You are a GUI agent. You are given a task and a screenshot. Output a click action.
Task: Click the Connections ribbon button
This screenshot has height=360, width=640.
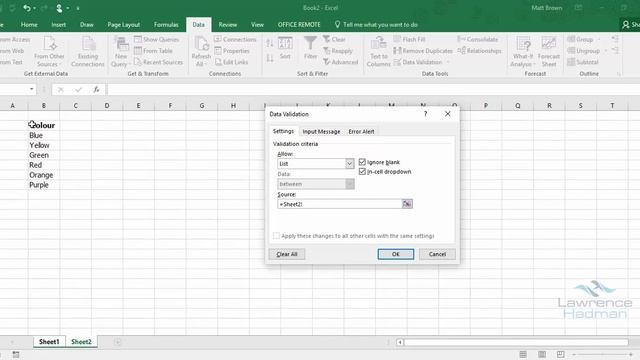[235, 39]
